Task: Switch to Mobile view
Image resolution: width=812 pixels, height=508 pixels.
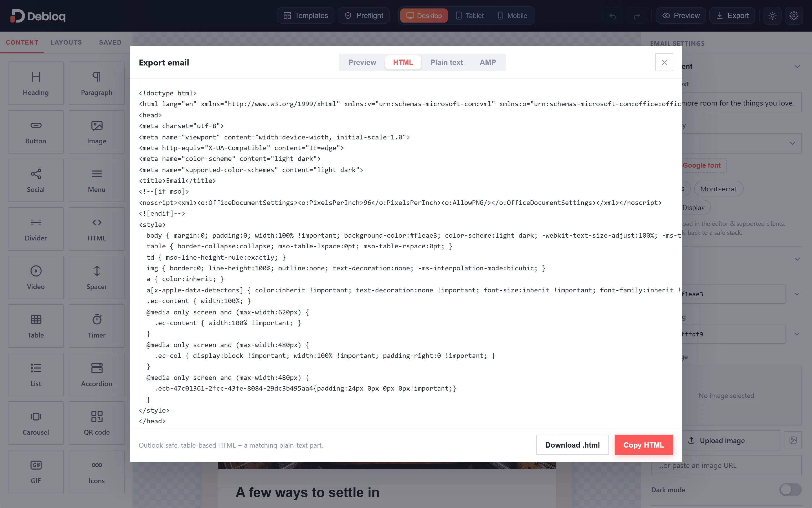Action: [512, 16]
